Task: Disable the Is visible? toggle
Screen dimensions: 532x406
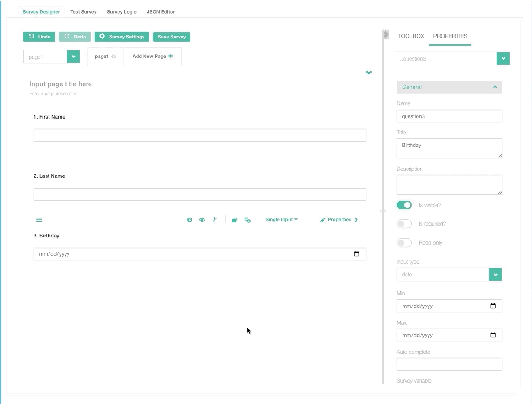Action: [x=404, y=205]
